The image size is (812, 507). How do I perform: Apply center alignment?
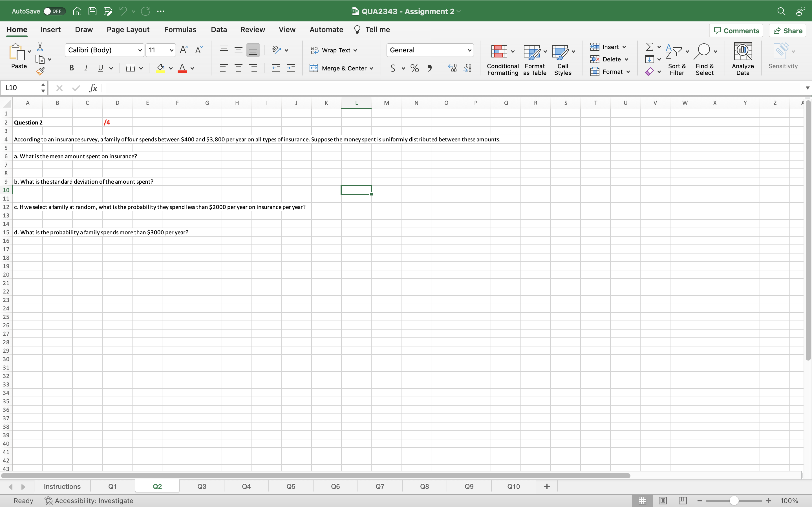[239, 68]
